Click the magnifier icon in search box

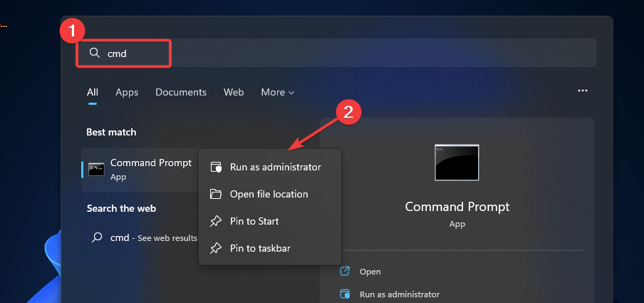tap(95, 53)
